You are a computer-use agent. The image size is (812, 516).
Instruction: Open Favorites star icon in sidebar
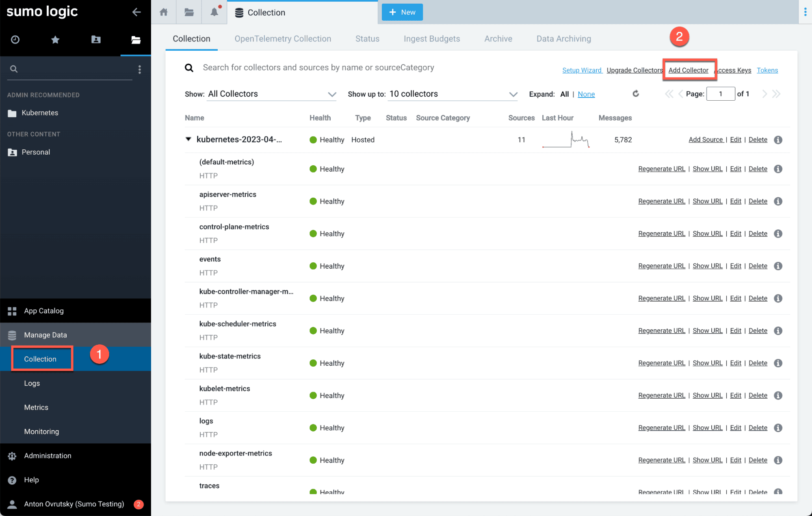click(55, 39)
